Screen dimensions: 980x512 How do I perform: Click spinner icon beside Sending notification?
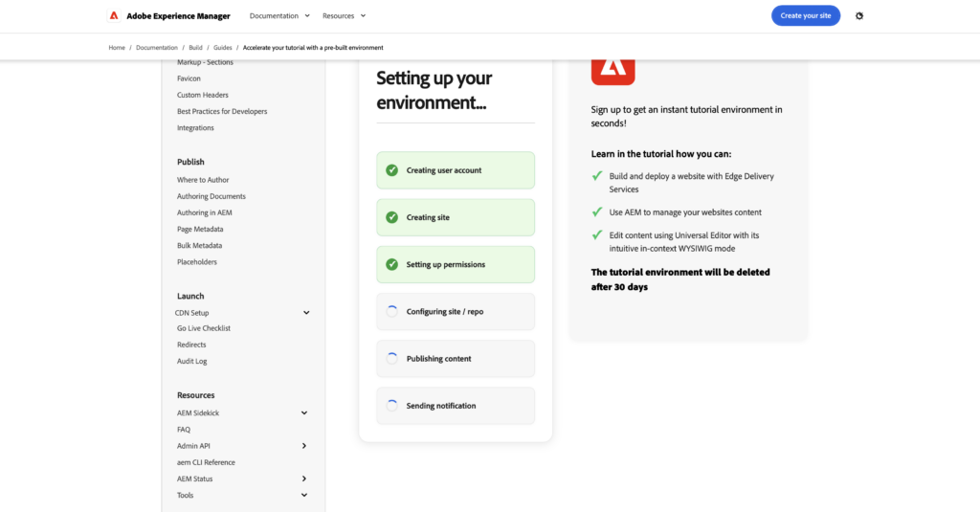(391, 406)
